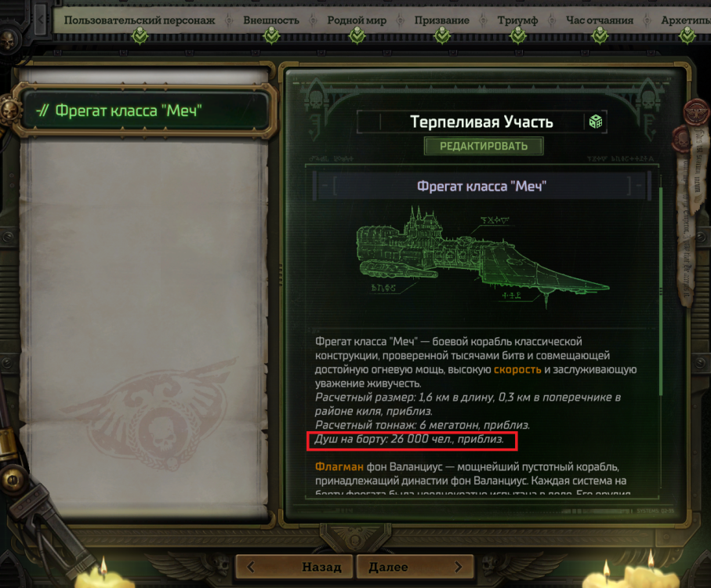Open the Внешность tab

click(x=271, y=20)
